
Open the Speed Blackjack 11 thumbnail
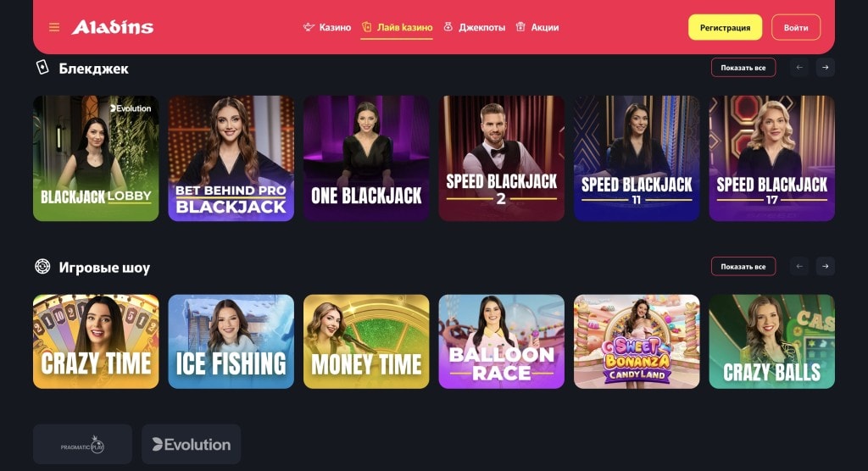[x=637, y=158]
